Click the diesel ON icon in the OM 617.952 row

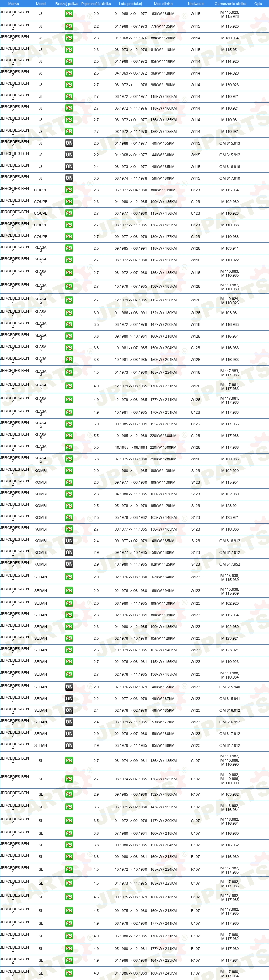(69, 564)
